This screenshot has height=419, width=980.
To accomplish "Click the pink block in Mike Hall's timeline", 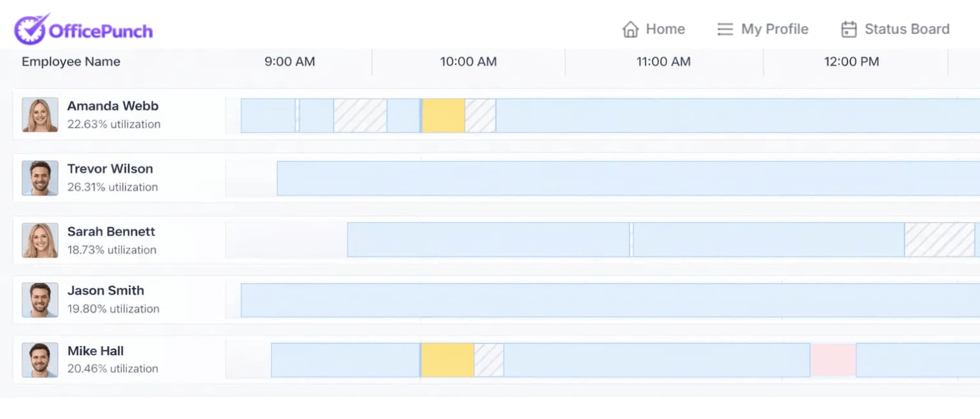I will pyautogui.click(x=832, y=360).
